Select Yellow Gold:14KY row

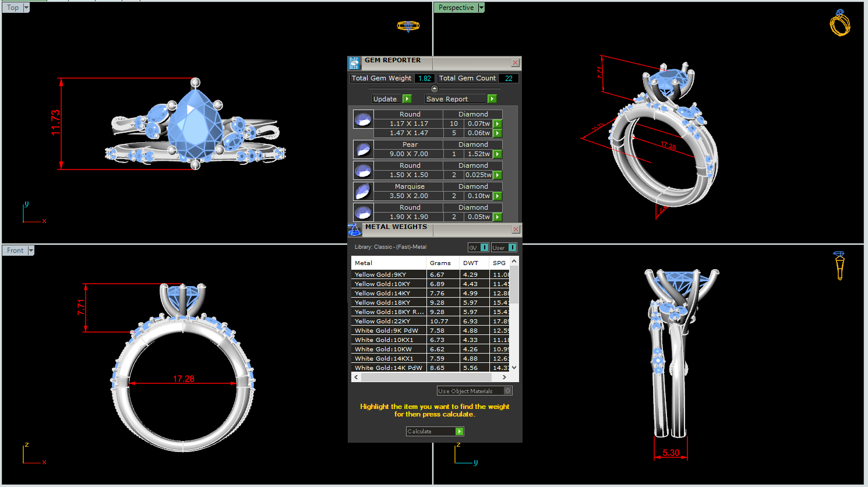coord(431,293)
